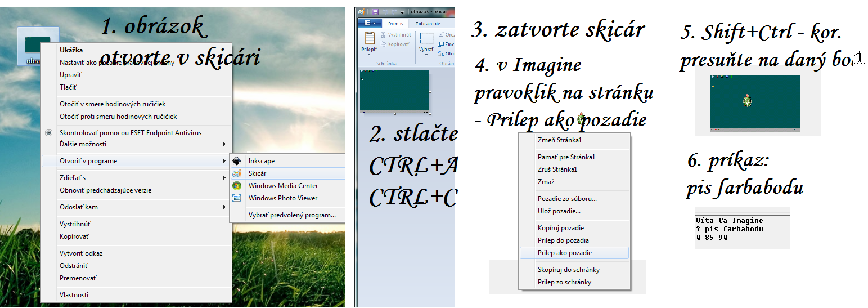
Task: Choose Kopírovať in the desktop context menu
Action: (74, 236)
